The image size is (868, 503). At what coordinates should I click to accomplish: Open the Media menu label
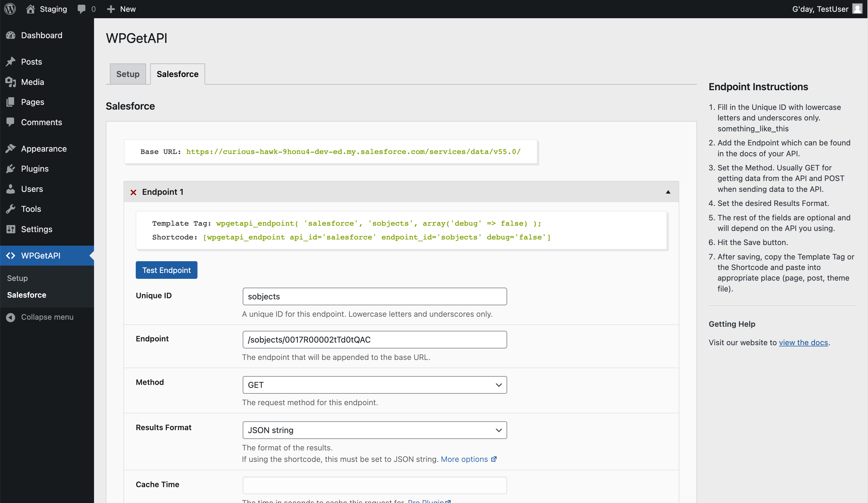[32, 82]
